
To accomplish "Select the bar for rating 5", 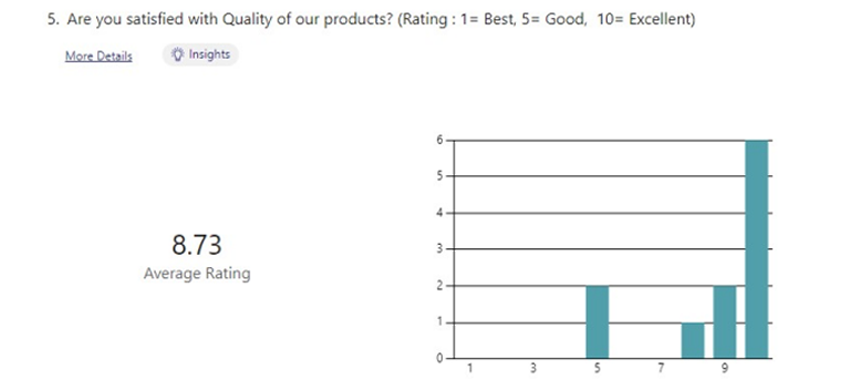I will tap(597, 322).
